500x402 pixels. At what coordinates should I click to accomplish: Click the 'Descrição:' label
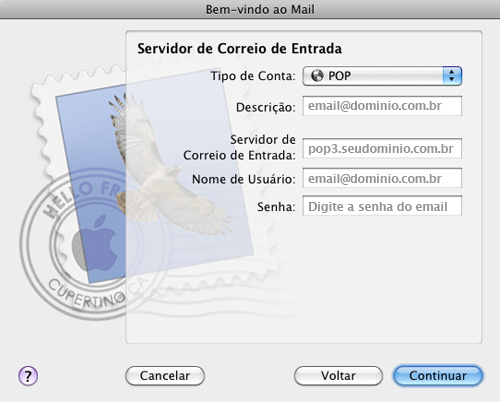coord(266,107)
